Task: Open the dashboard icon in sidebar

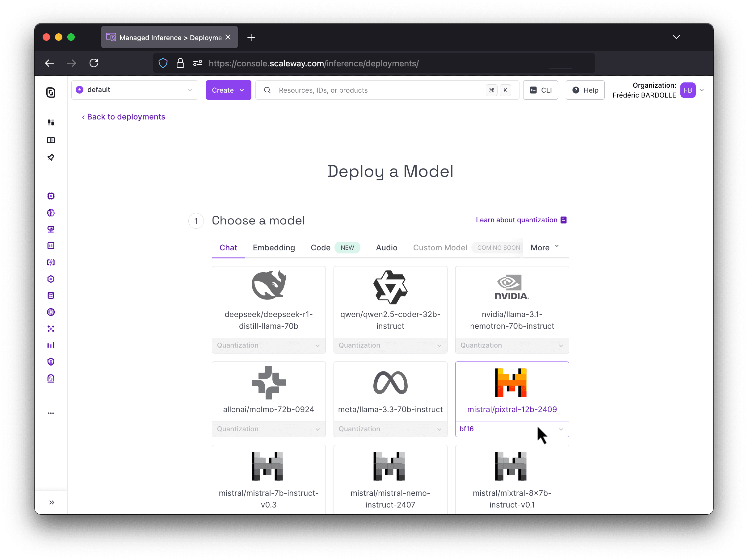Action: 51,122
